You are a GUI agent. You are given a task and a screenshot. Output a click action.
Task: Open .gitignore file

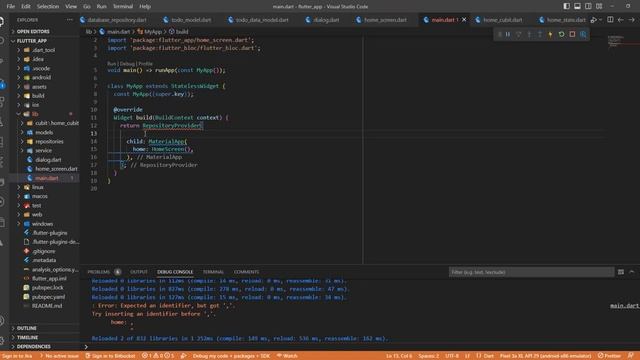pos(44,251)
